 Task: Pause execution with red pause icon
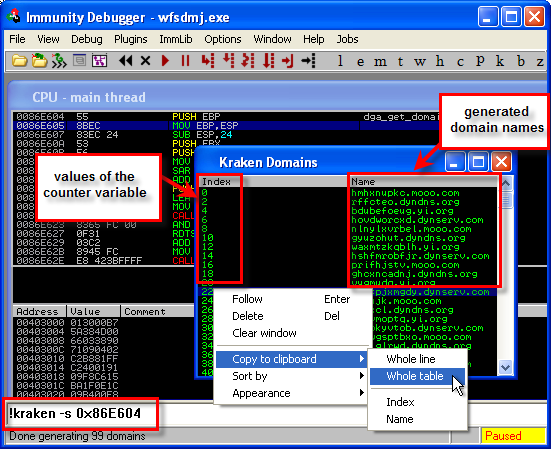click(x=185, y=61)
